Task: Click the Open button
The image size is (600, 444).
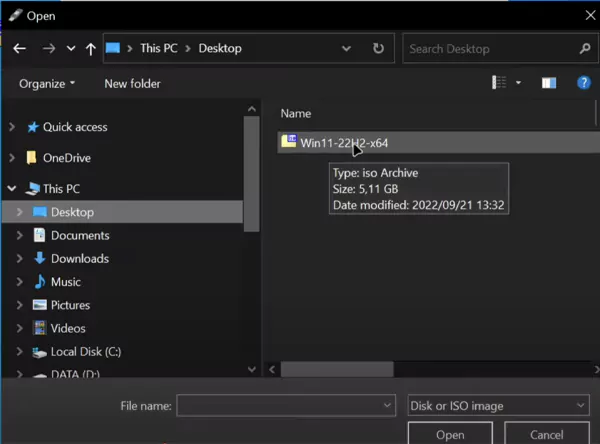Action: point(450,434)
